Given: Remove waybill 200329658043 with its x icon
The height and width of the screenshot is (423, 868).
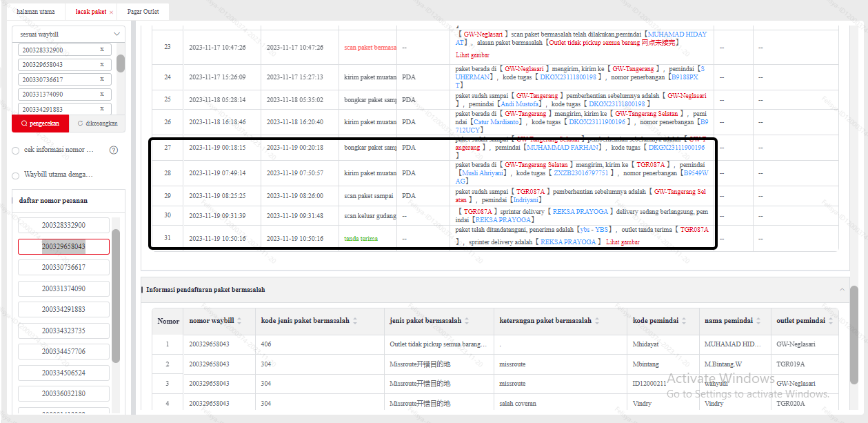Looking at the screenshot, I should click(x=102, y=64).
